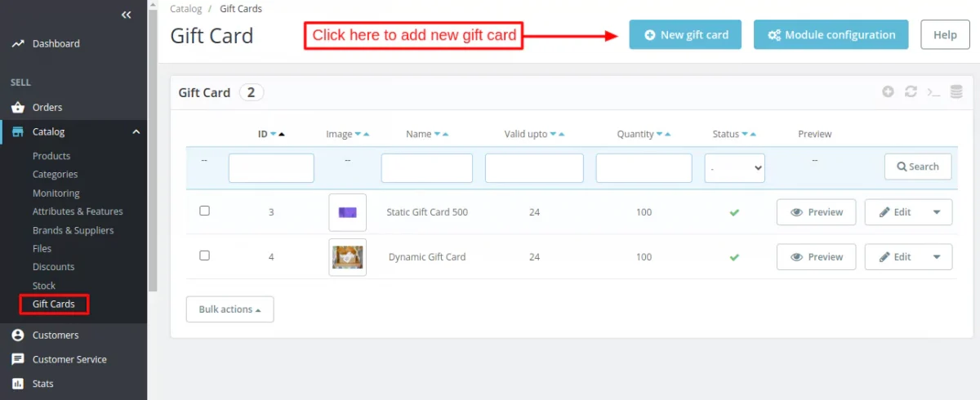Edit Dynamic Gift Card
The height and width of the screenshot is (400, 980).
[893, 256]
